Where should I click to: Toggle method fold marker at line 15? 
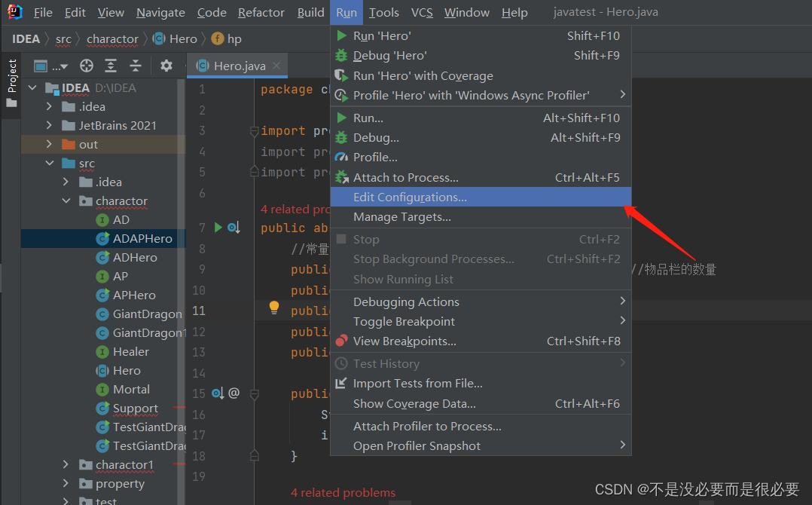pos(255,393)
